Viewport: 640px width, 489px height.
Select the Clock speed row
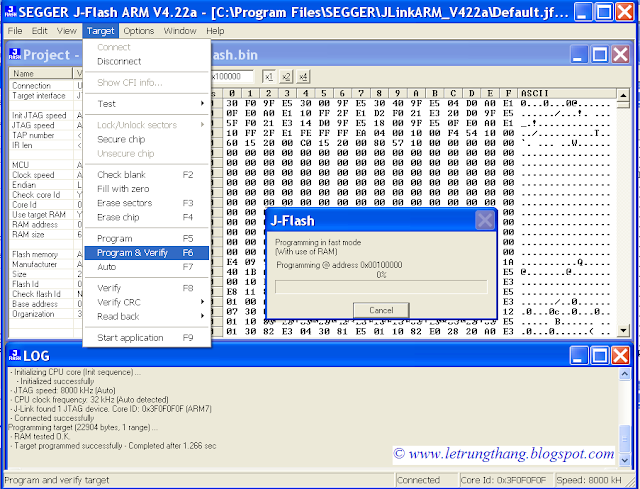46,175
